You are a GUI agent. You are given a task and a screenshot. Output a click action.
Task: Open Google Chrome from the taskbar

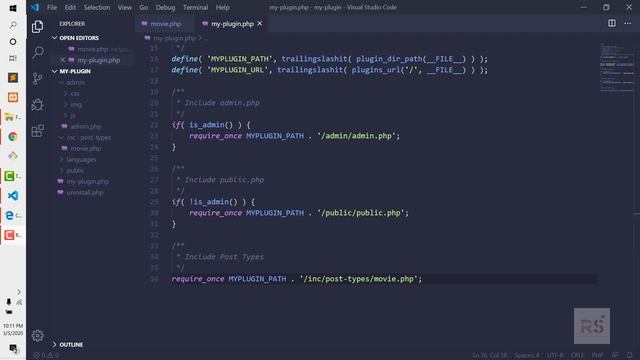[13, 137]
